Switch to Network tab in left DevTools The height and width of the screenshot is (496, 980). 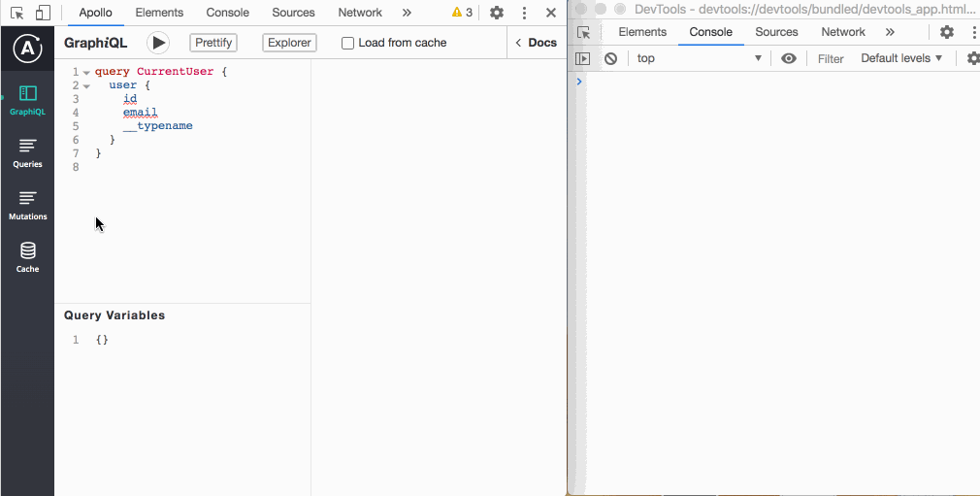[360, 13]
